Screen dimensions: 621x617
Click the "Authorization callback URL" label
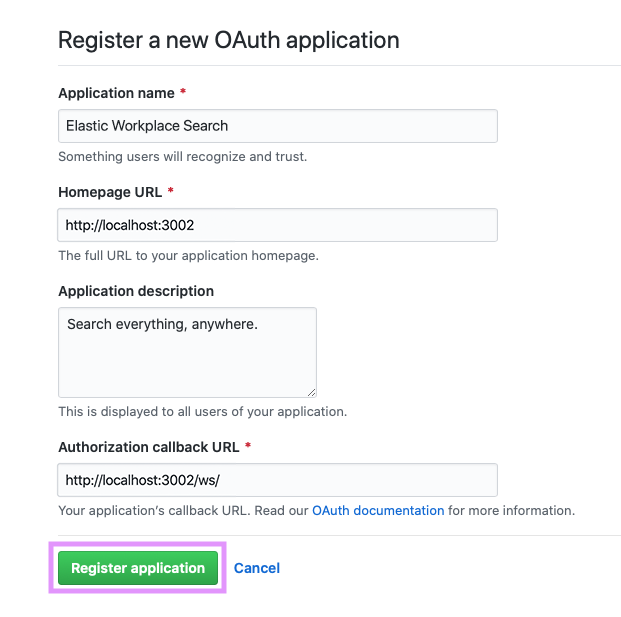click(x=148, y=447)
